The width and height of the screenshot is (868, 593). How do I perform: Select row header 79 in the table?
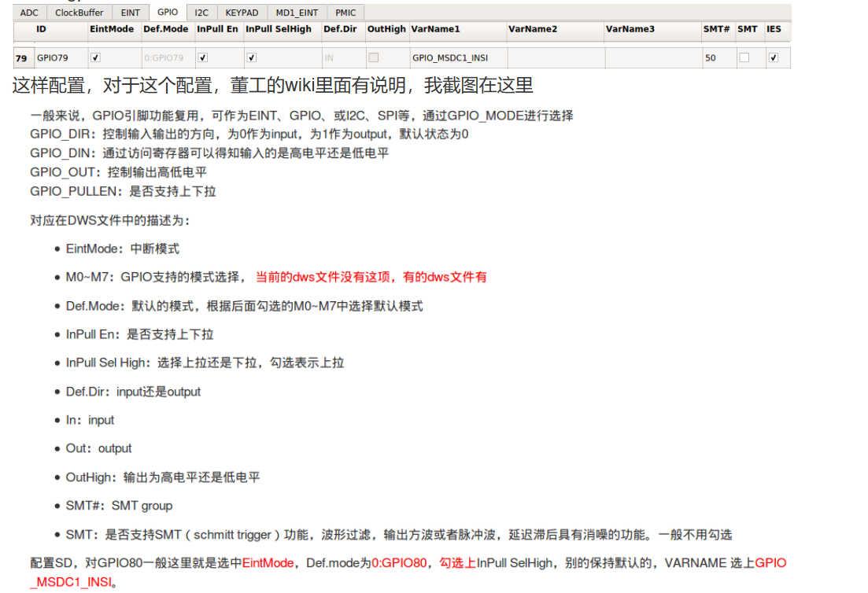(21, 57)
